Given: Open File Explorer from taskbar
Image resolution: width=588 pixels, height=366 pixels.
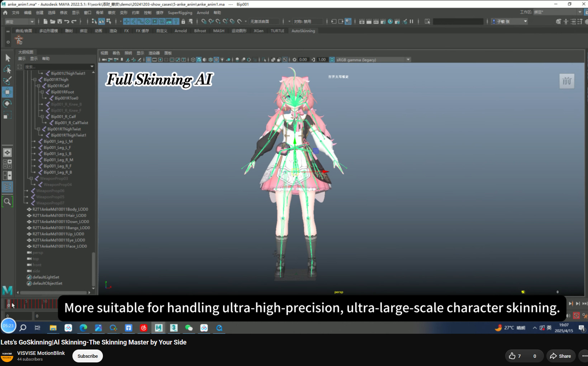Looking at the screenshot, I should (x=53, y=328).
